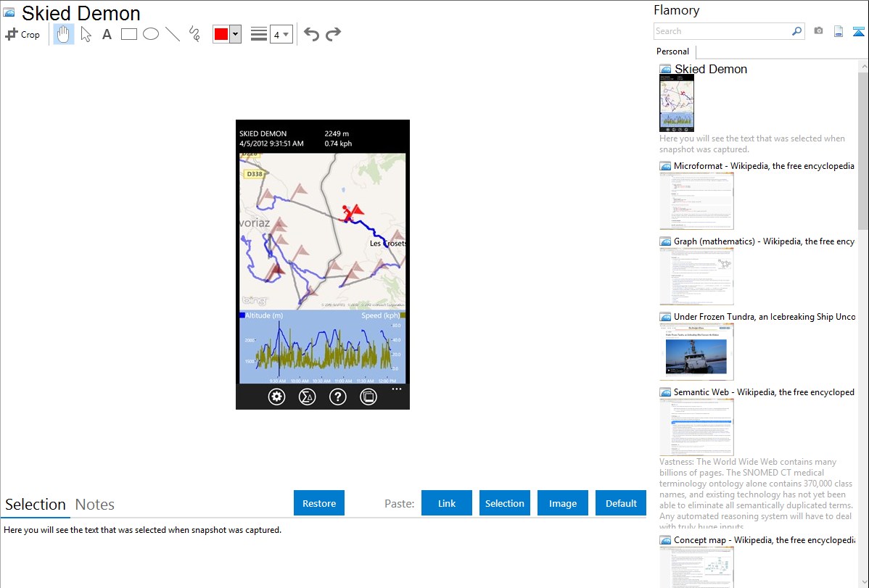Image resolution: width=869 pixels, height=588 pixels.
Task: Click the camera capture icon
Action: pyautogui.click(x=818, y=31)
